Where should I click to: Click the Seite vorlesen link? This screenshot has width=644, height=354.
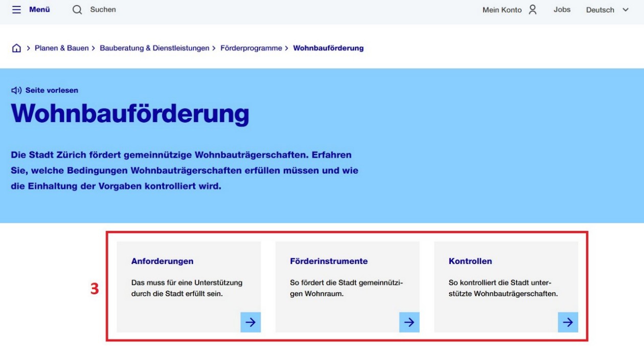pos(52,90)
